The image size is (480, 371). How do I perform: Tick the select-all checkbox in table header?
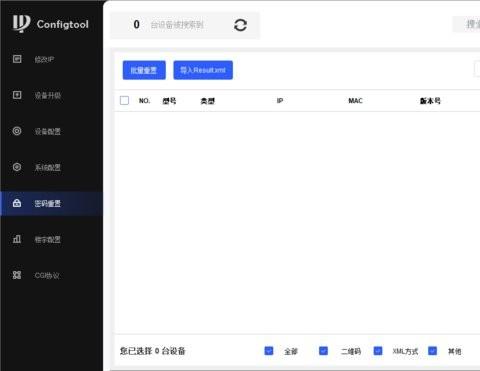tap(124, 100)
